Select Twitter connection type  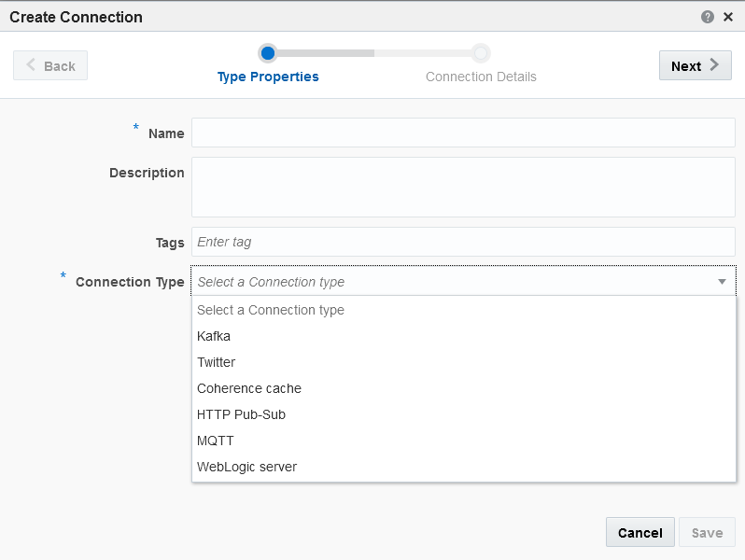(463, 362)
